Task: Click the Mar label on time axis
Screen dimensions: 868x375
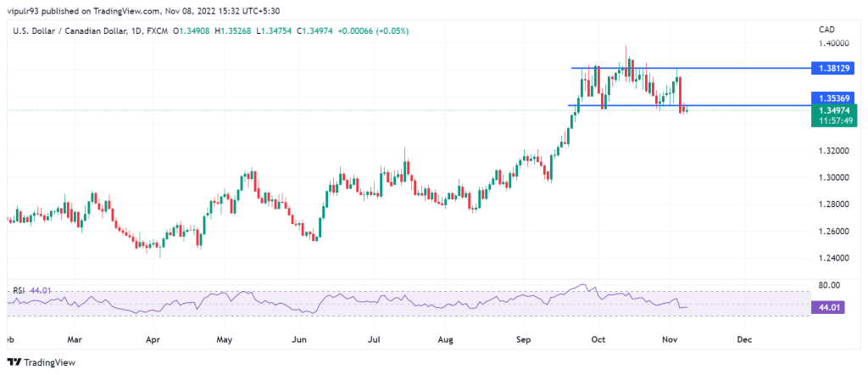Action: click(77, 339)
